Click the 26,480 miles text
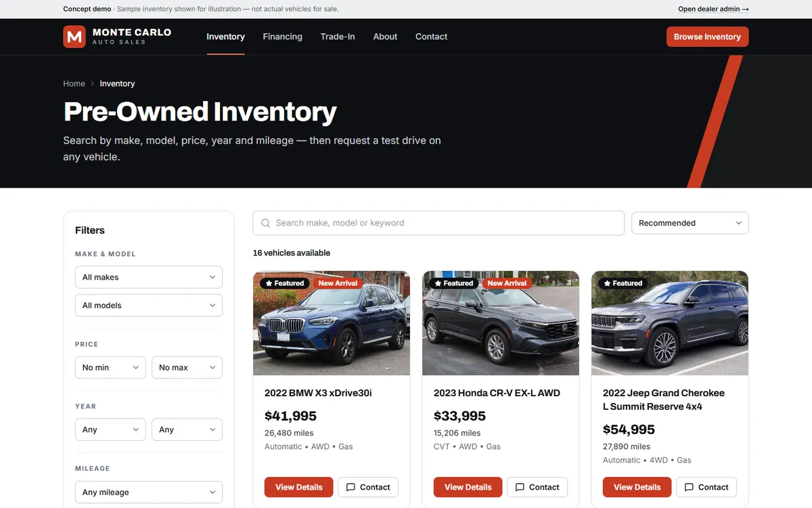The height and width of the screenshot is (508, 812). (289, 433)
